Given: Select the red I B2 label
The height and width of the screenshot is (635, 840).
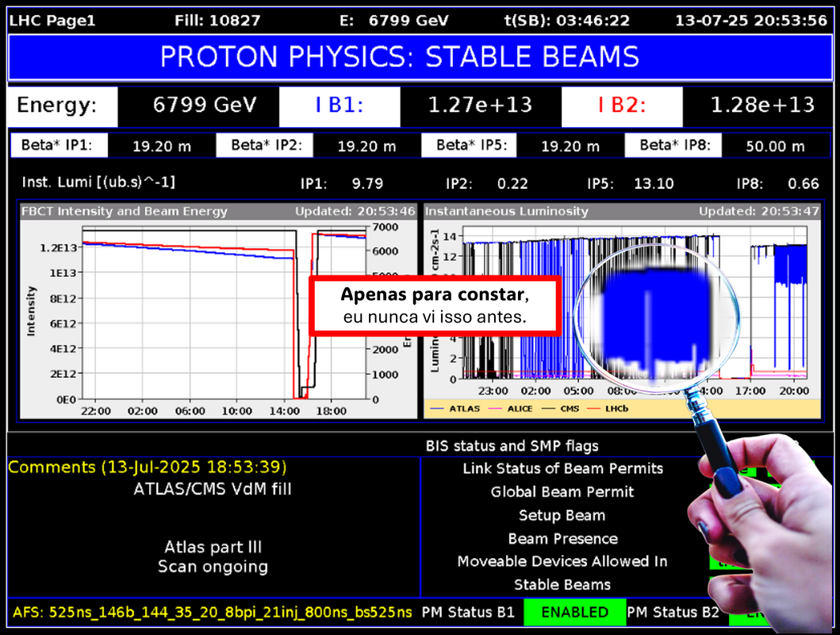Looking at the screenshot, I should coord(621,106).
